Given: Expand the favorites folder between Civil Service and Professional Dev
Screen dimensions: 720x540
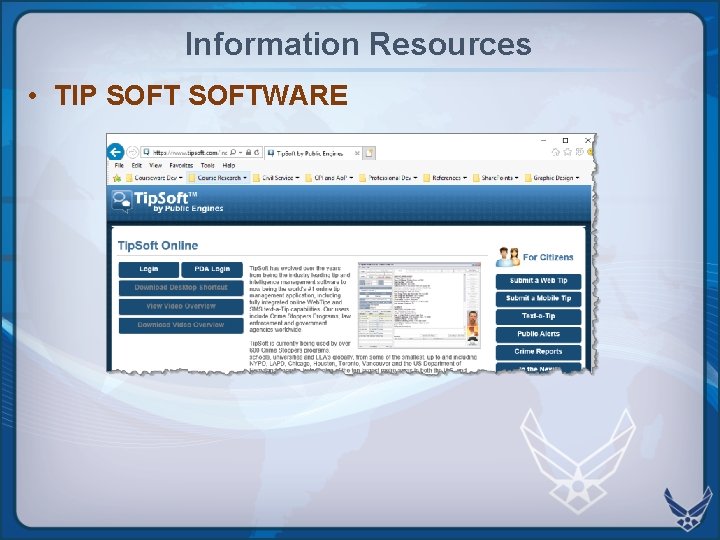Looking at the screenshot, I should [x=329, y=178].
